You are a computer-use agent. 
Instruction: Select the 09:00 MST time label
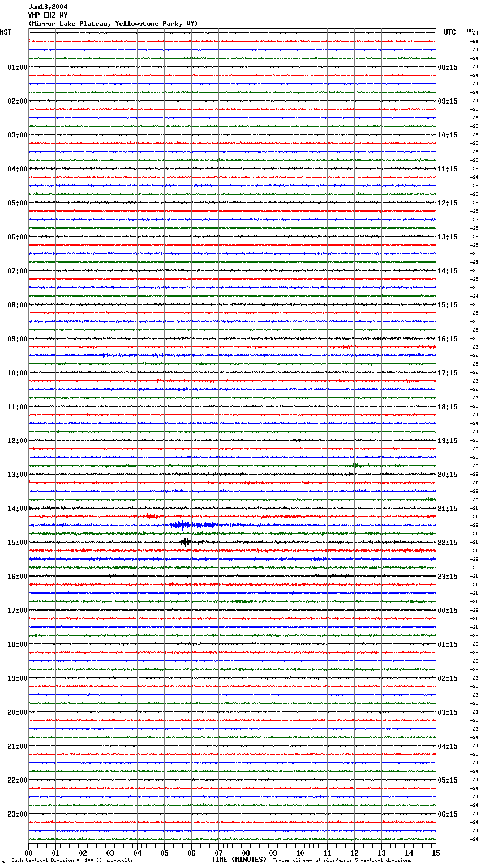(x=18, y=339)
